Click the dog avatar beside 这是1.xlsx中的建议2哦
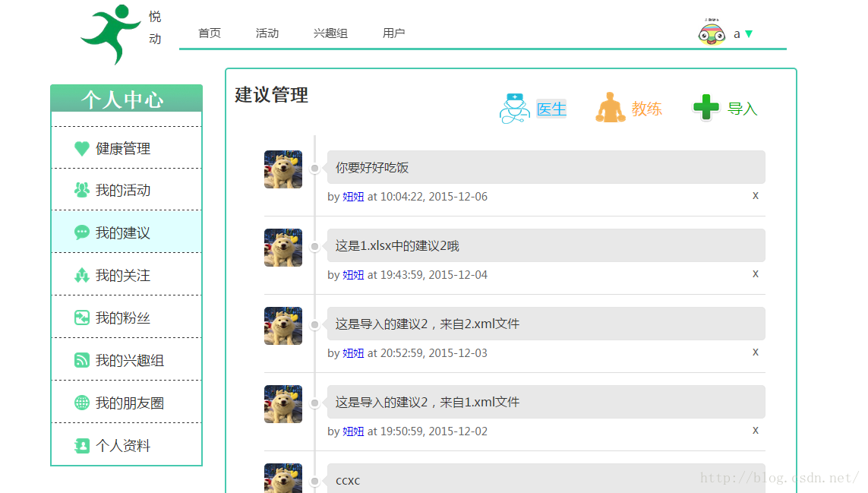868x493 pixels. (x=282, y=248)
